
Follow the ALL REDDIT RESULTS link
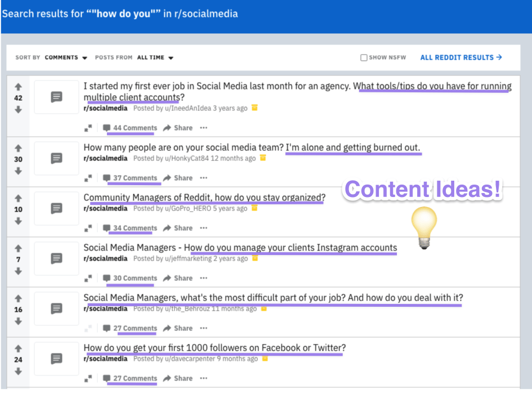click(461, 57)
